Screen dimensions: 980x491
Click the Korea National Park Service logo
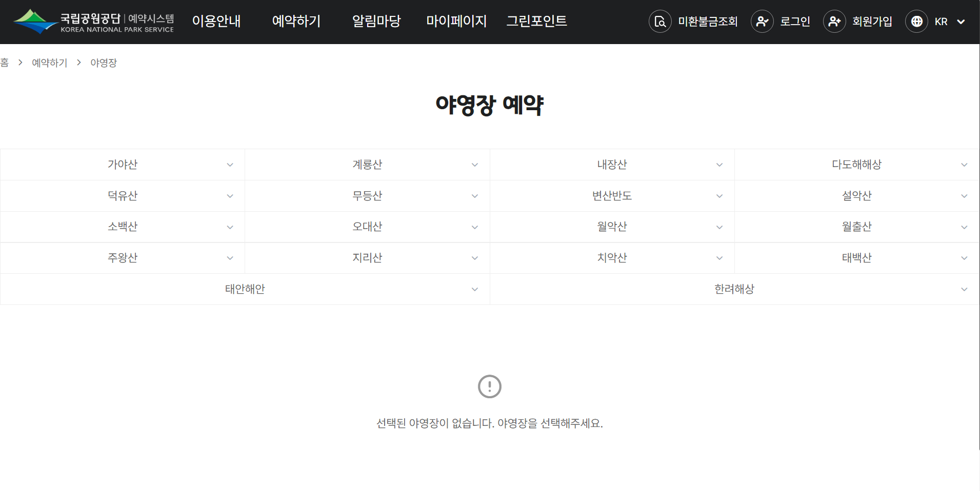click(x=93, y=22)
